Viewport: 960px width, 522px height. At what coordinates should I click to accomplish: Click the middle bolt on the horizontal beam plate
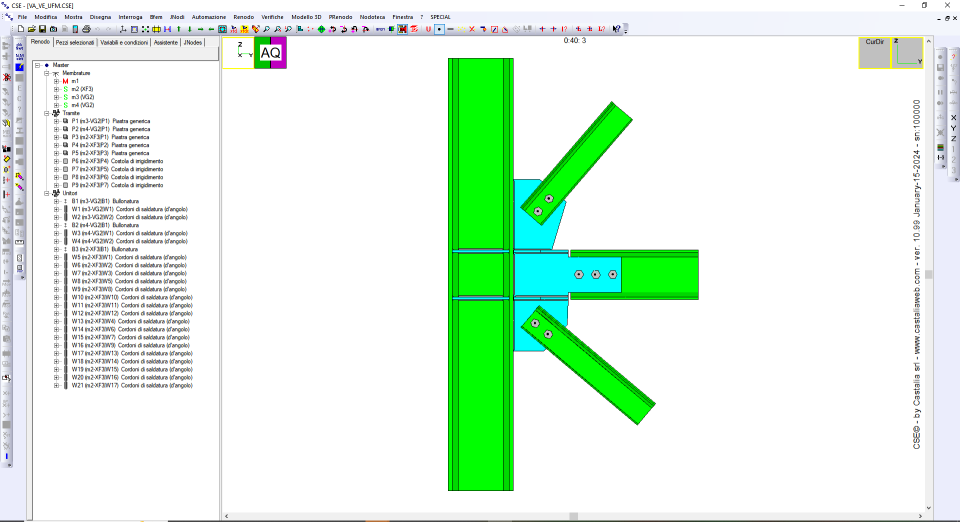(x=596, y=275)
